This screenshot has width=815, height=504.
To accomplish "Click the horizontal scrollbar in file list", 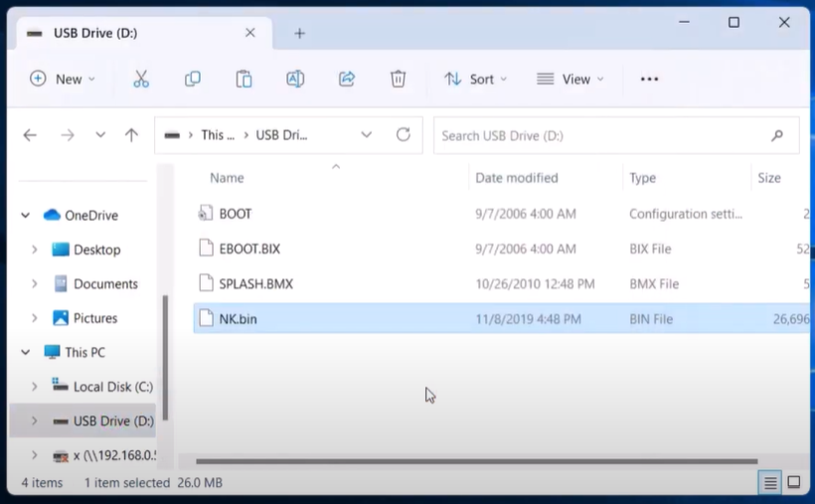I will pyautogui.click(x=477, y=461).
